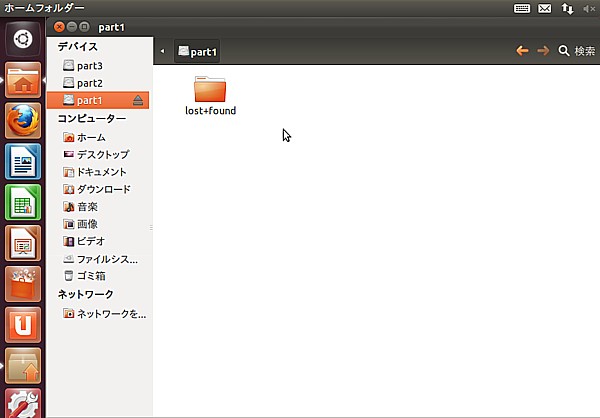Close the part1 window
The image size is (600, 418).
click(59, 27)
